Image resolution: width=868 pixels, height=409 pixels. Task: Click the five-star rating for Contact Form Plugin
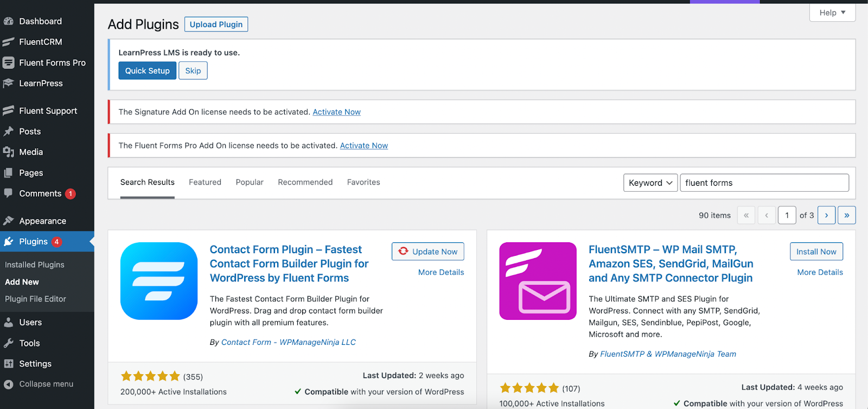tap(150, 376)
